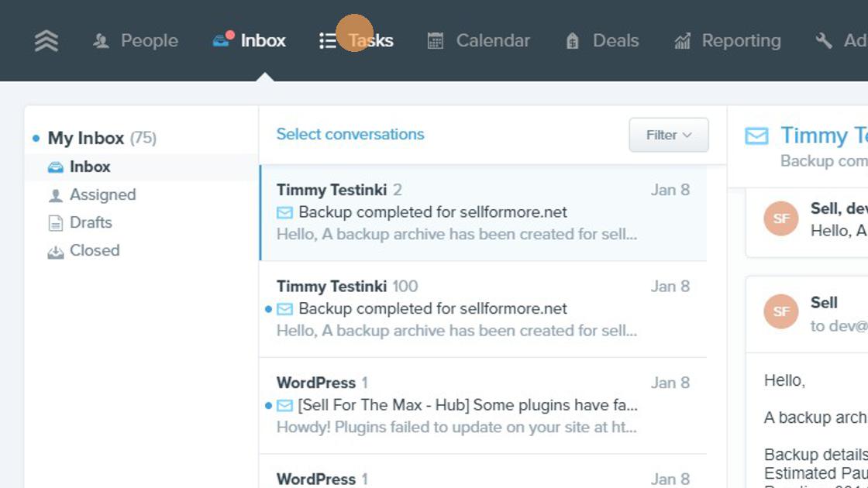Click the Reporting chart icon
Screen dimensions: 868x488
tap(682, 40)
